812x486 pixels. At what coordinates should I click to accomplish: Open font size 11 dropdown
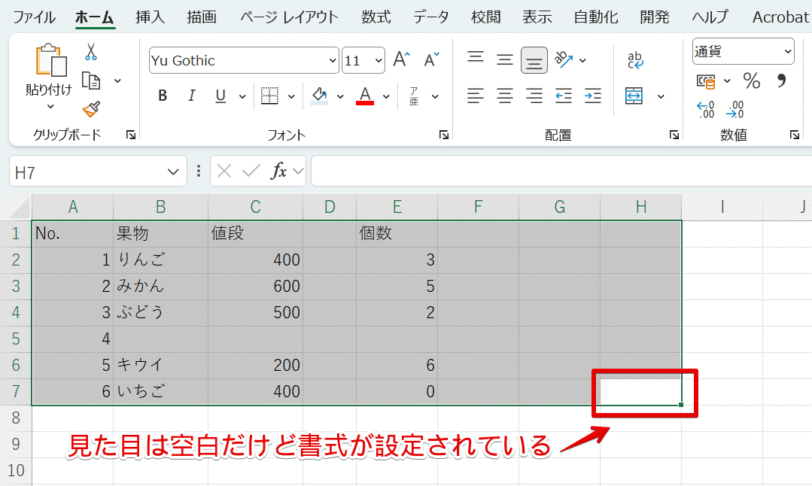tap(379, 61)
